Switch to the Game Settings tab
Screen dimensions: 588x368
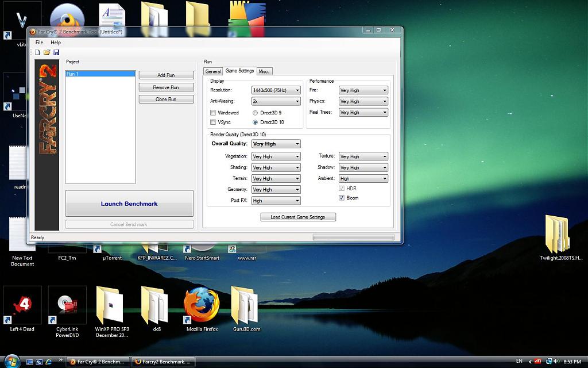click(x=239, y=71)
